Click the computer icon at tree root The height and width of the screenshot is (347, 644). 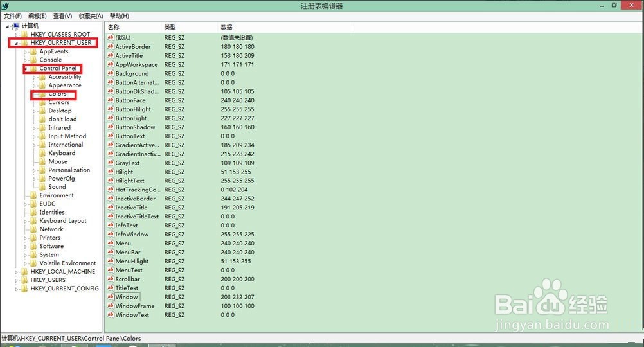tap(15, 26)
